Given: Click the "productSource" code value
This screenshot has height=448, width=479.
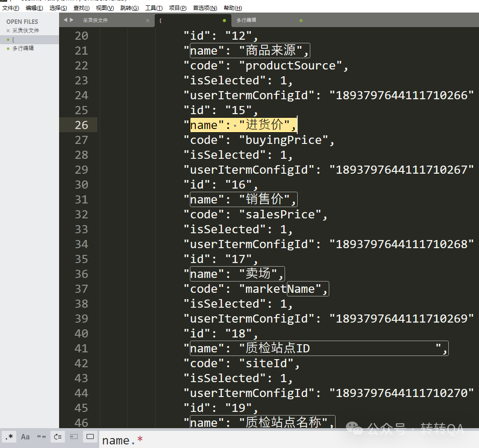Looking at the screenshot, I should click(290, 65).
